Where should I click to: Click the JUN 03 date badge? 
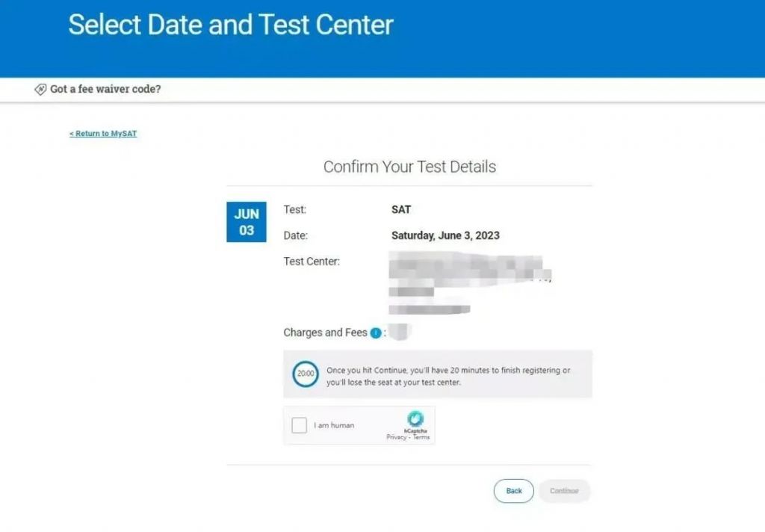[247, 222]
